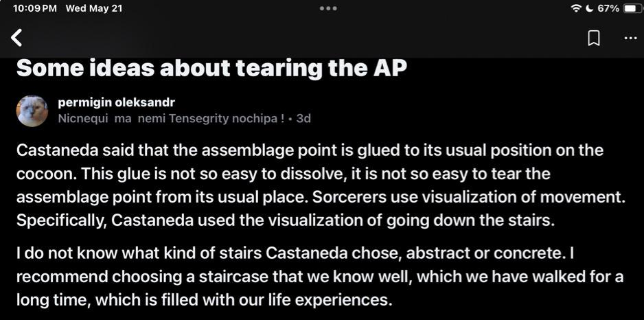Image resolution: width=644 pixels, height=320 pixels.
Task: Click the author flair mentioning Tensegrity
Action: point(171,118)
